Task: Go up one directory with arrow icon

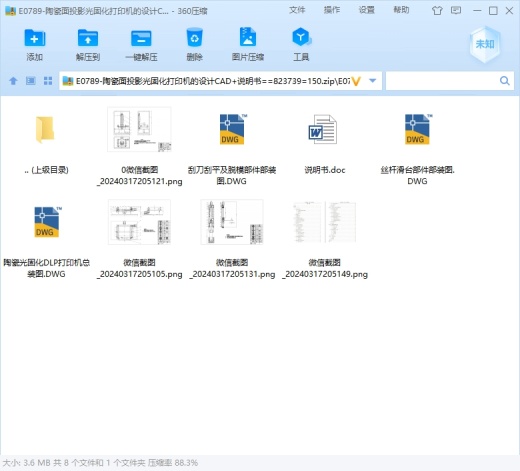Action: point(13,81)
